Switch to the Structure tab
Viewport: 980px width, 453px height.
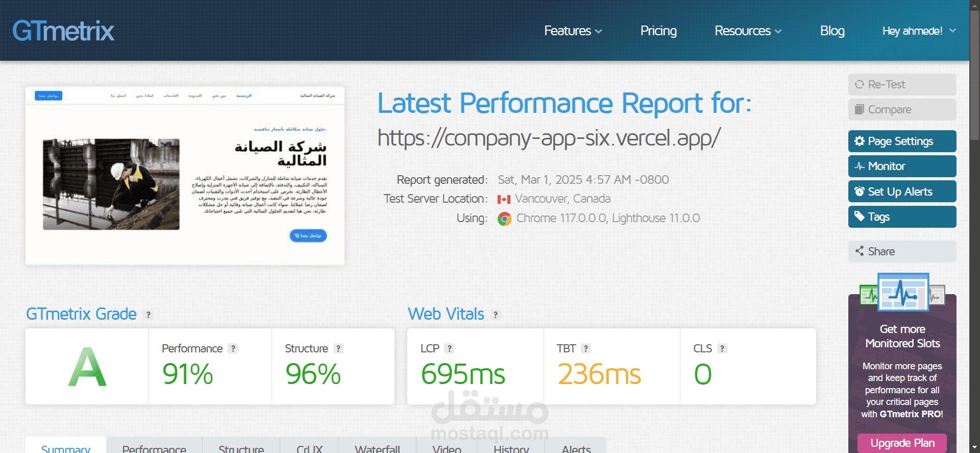[x=241, y=446]
